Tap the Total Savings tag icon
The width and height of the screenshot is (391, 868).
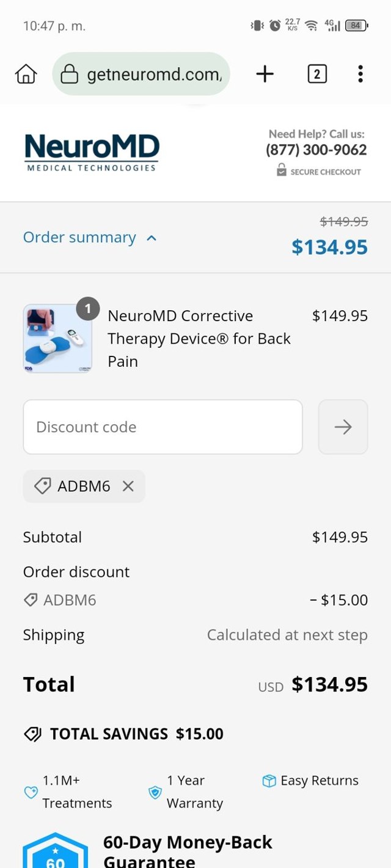(x=32, y=734)
